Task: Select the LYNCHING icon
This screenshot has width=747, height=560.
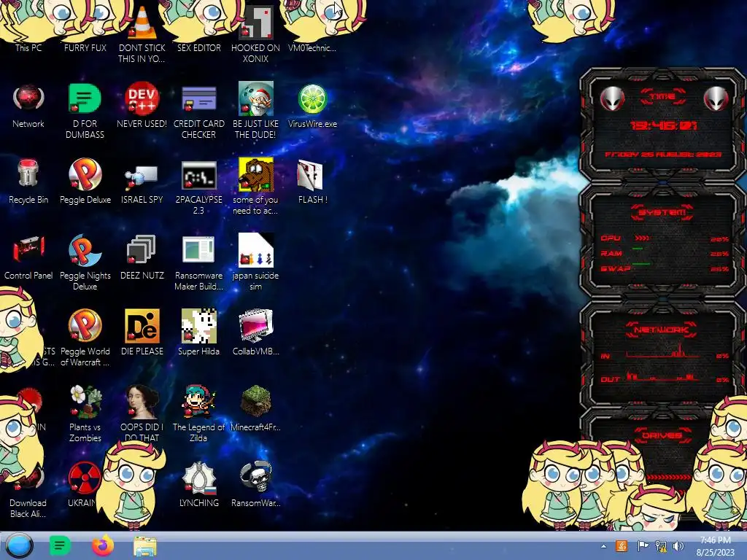Action: [x=198, y=478]
